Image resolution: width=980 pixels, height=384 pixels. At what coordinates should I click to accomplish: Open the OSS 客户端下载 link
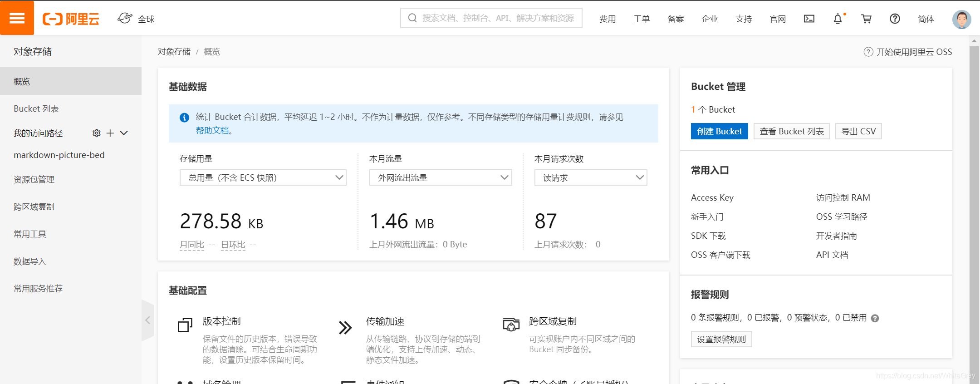coord(720,255)
